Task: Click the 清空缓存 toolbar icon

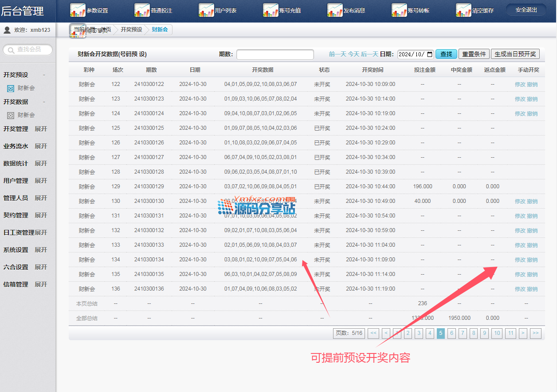Action: point(463,10)
